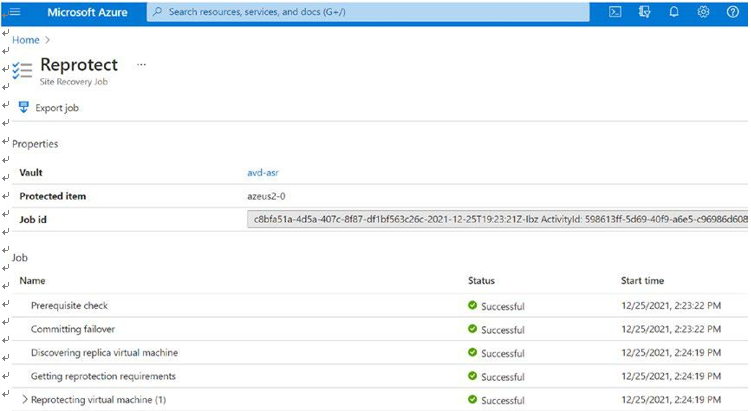Click Discovering replica start time 2:24:19 PM
This screenshot has height=411, width=751.
[671, 353]
